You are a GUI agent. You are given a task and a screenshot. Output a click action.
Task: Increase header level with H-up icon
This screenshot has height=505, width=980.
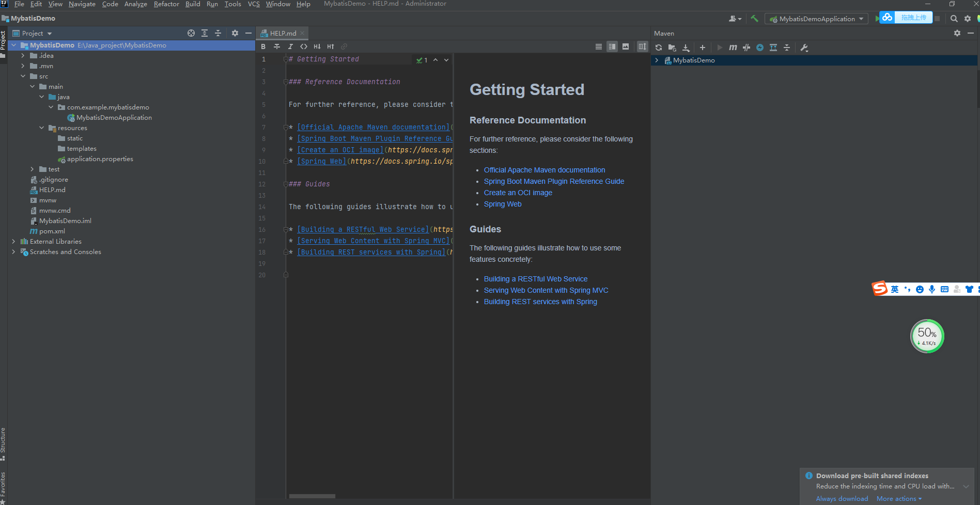(x=331, y=46)
